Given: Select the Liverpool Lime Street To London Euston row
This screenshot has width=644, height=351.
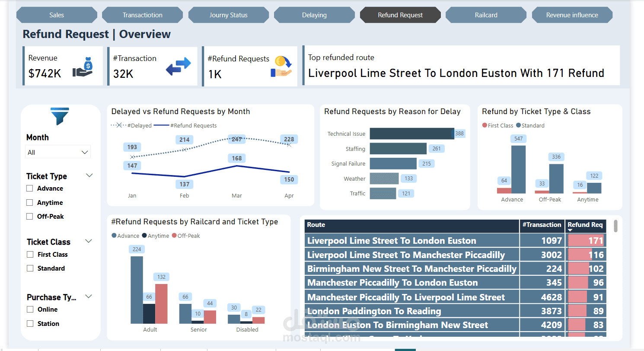Looking at the screenshot, I should (x=456, y=240).
